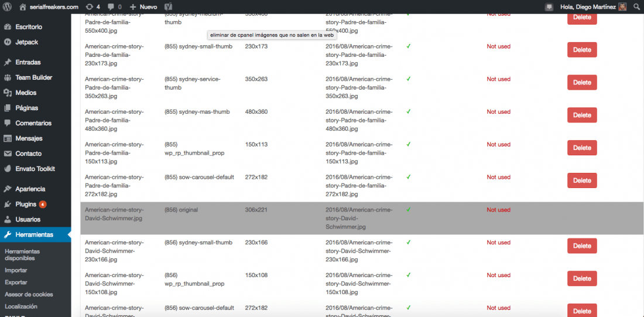This screenshot has height=317, width=644.
Task: Click Diego Martínez avatar thumbnail
Action: (623, 7)
